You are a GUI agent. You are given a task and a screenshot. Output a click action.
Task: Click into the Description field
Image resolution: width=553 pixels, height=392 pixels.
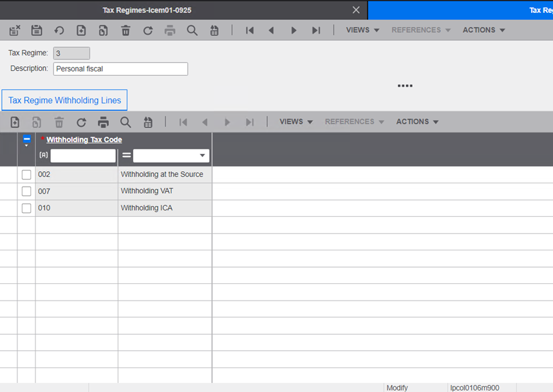point(120,69)
